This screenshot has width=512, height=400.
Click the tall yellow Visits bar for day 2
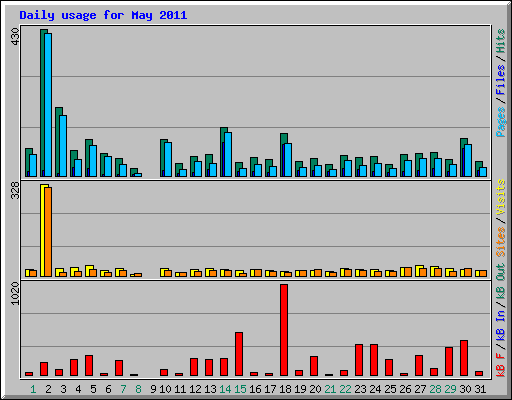[43, 230]
